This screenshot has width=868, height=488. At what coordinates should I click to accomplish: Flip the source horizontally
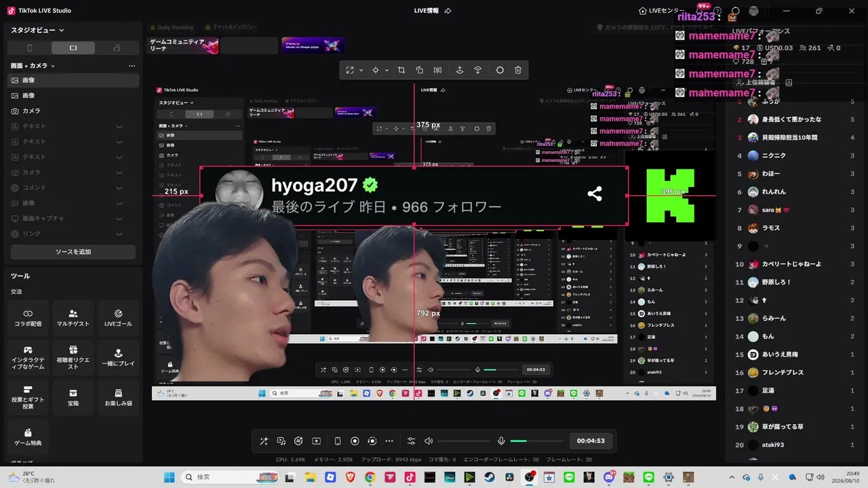pos(437,70)
